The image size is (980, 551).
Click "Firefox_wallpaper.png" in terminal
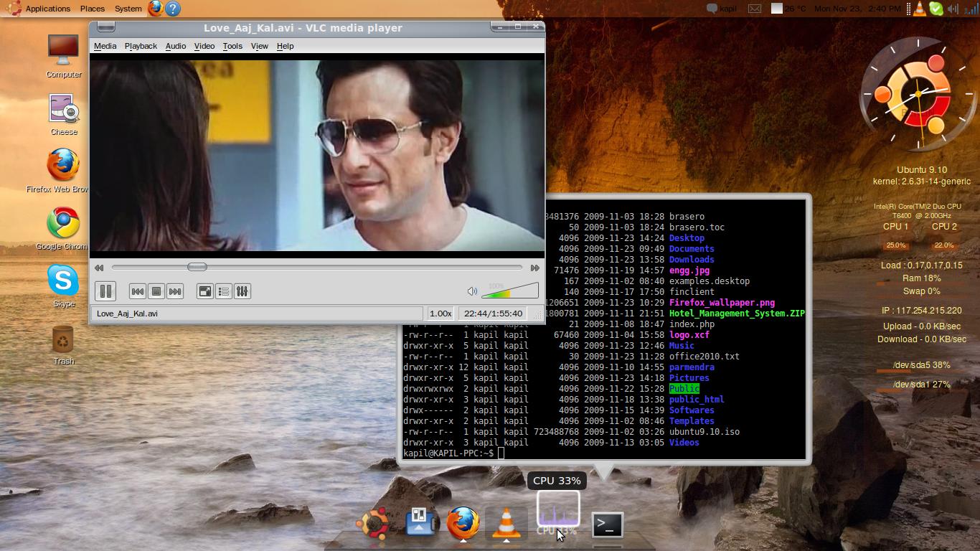click(722, 303)
